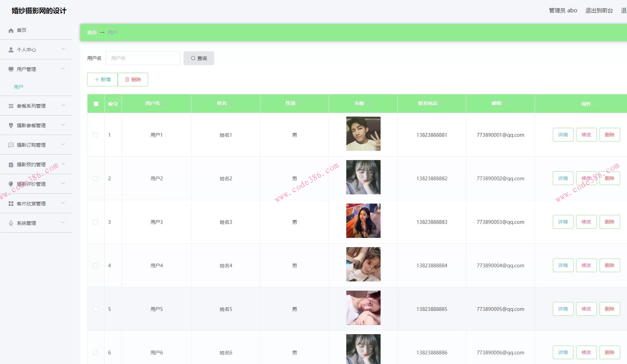Expand the 客片欣赏管理 chevron
627x364 pixels.
63,203
